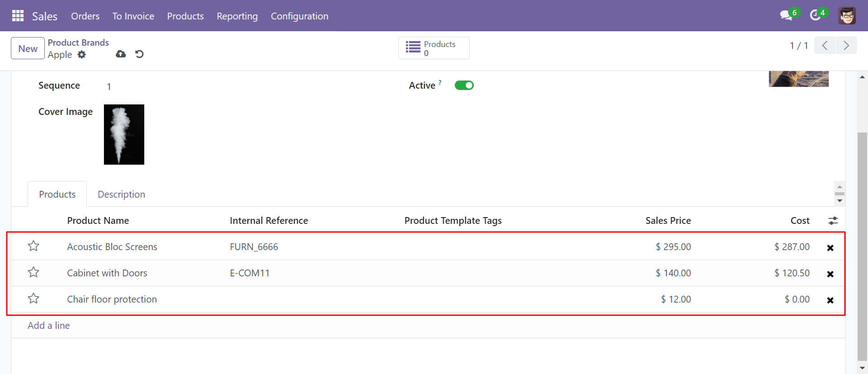
Task: Open Cabinet with Doors product name
Action: (x=107, y=273)
